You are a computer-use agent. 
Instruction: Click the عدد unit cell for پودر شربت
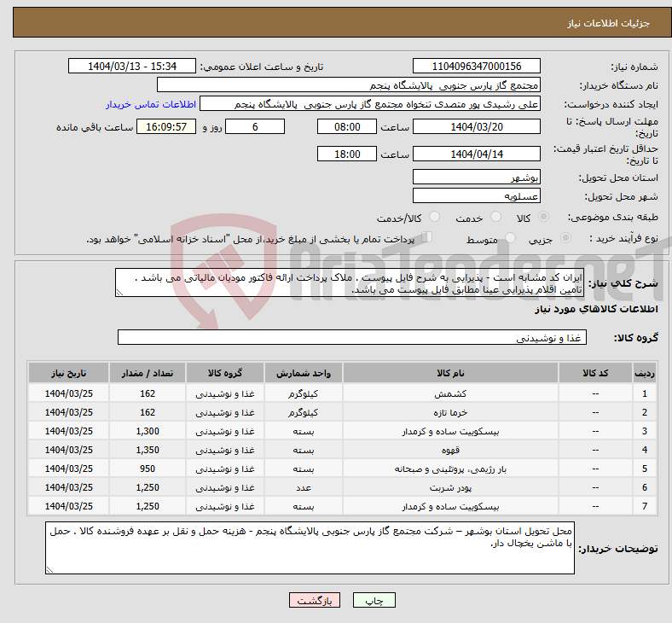pyautogui.click(x=304, y=487)
